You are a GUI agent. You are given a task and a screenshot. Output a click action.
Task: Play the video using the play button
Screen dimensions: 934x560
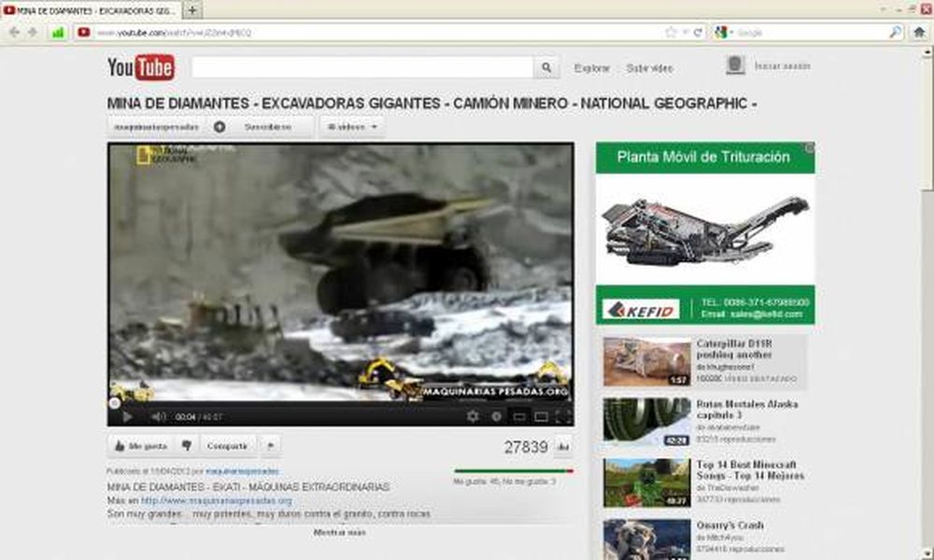pos(127,416)
